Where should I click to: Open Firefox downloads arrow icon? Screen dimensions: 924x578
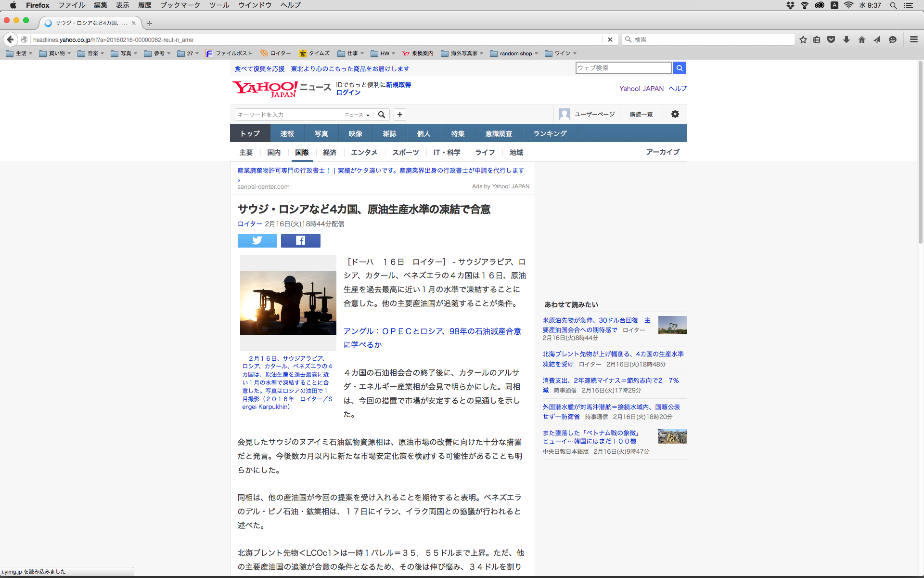846,39
